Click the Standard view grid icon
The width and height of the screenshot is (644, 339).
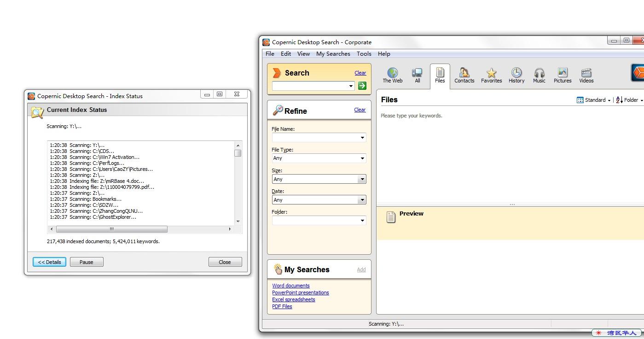click(x=580, y=100)
